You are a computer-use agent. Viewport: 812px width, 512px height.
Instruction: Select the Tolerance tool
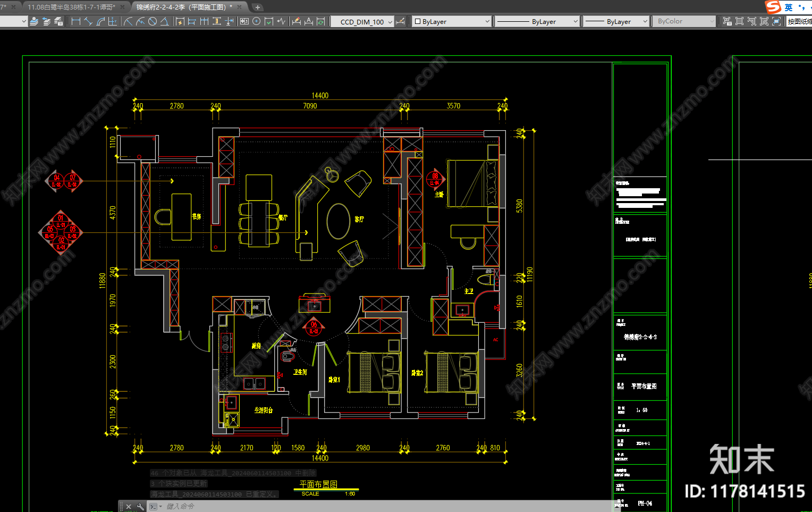[244, 21]
